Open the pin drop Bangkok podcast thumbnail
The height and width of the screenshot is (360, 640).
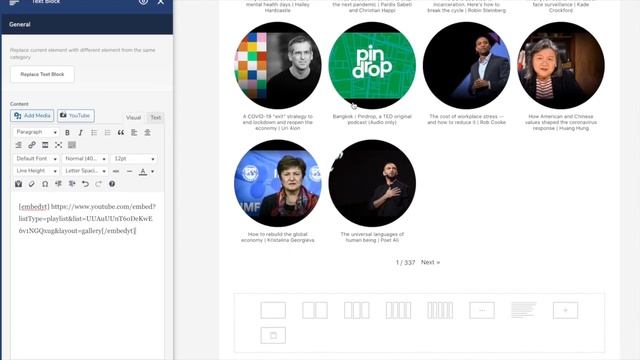pyautogui.click(x=372, y=65)
